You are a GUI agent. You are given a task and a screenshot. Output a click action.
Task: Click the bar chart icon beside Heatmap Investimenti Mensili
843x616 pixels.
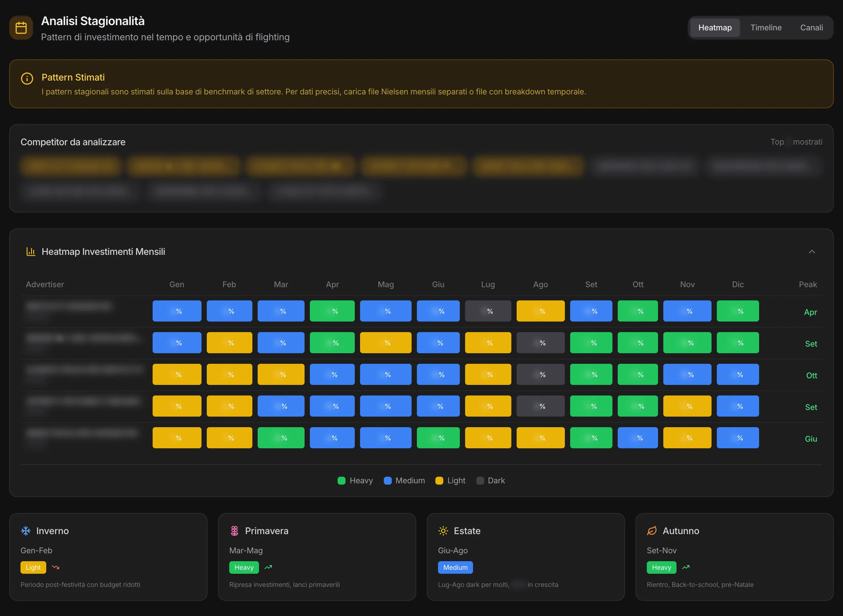pyautogui.click(x=31, y=252)
